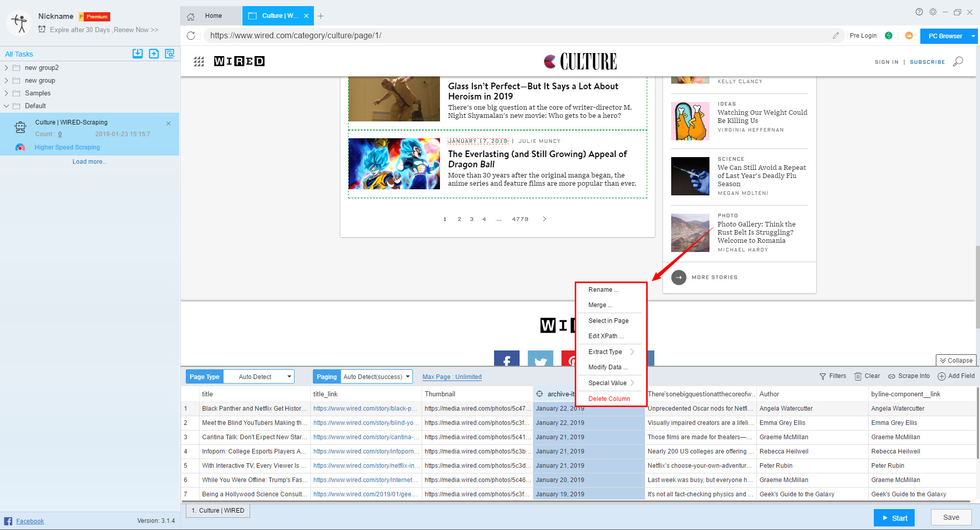The height and width of the screenshot is (530, 980).
Task: Open settings with the gear icon
Action: point(933,12)
